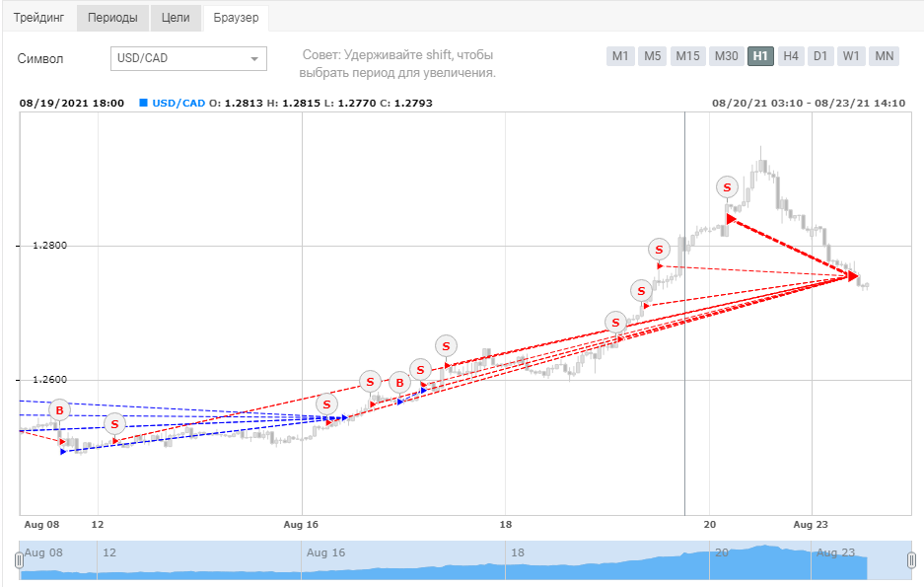Click Aug 16 in the navigator overview
The height and width of the screenshot is (587, 924).
[325, 552]
